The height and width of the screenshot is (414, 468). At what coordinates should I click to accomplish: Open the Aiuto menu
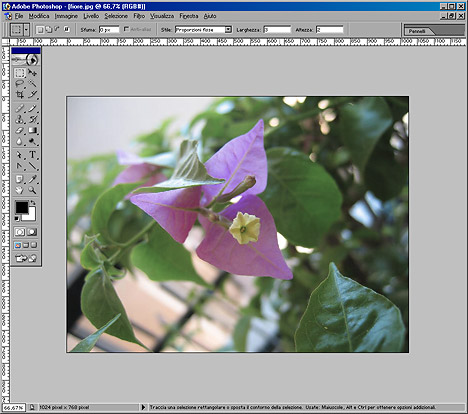(210, 16)
